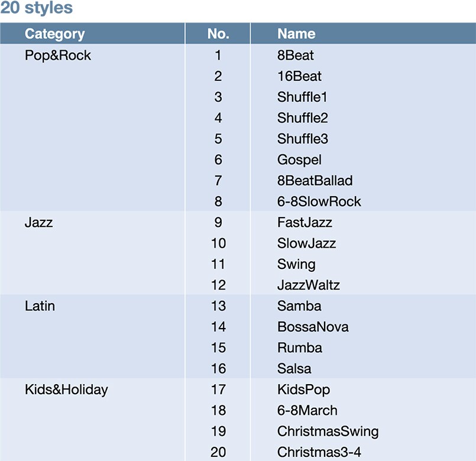Click the Name column header
The width and height of the screenshot is (476, 461).
pos(296,34)
